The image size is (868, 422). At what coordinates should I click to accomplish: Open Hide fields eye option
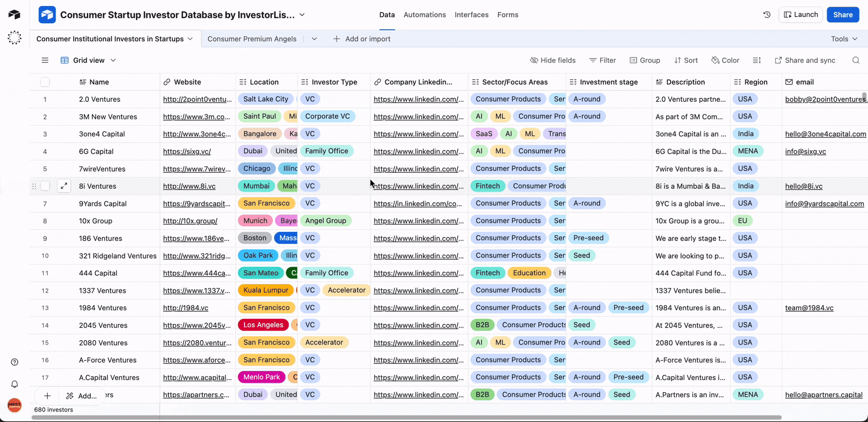(x=553, y=60)
